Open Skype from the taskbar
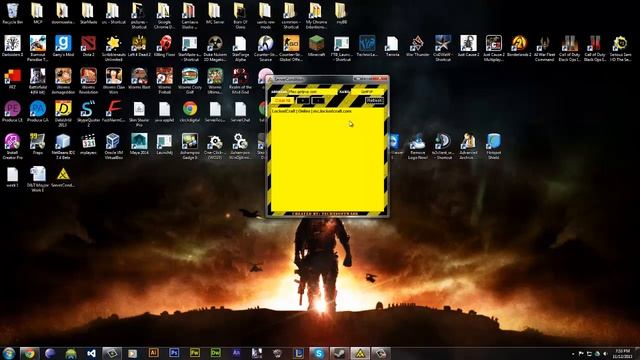This screenshot has width=640, height=360. pos(319,353)
